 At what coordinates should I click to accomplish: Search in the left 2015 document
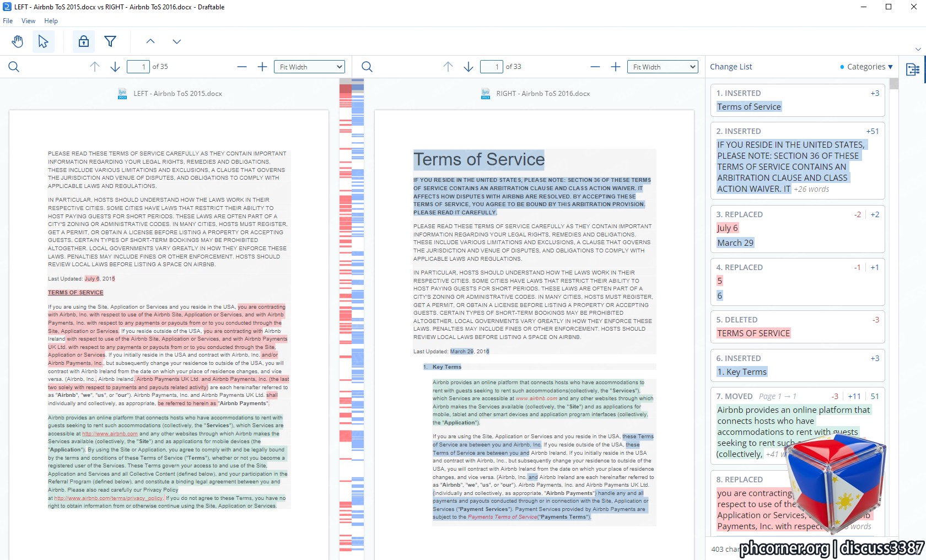(14, 67)
